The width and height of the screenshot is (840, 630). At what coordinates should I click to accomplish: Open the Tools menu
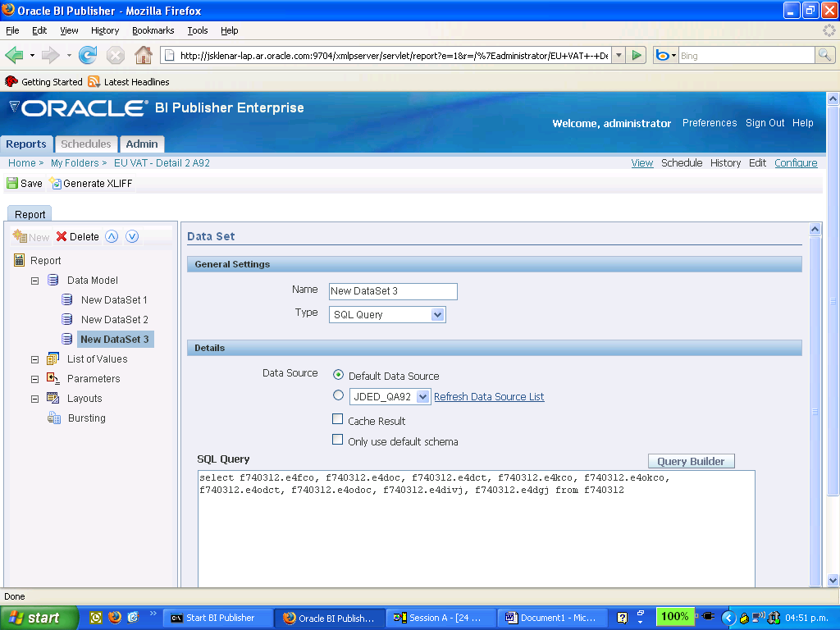[x=197, y=30]
